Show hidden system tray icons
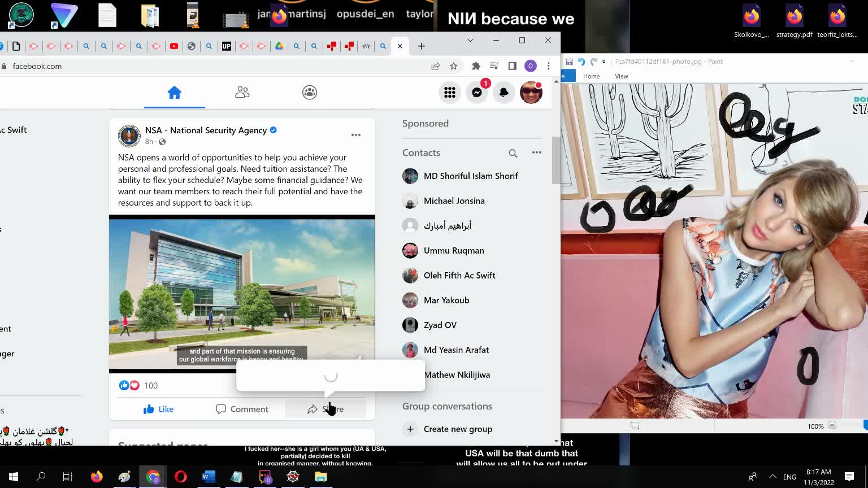The width and height of the screenshot is (868, 488). 772,477
